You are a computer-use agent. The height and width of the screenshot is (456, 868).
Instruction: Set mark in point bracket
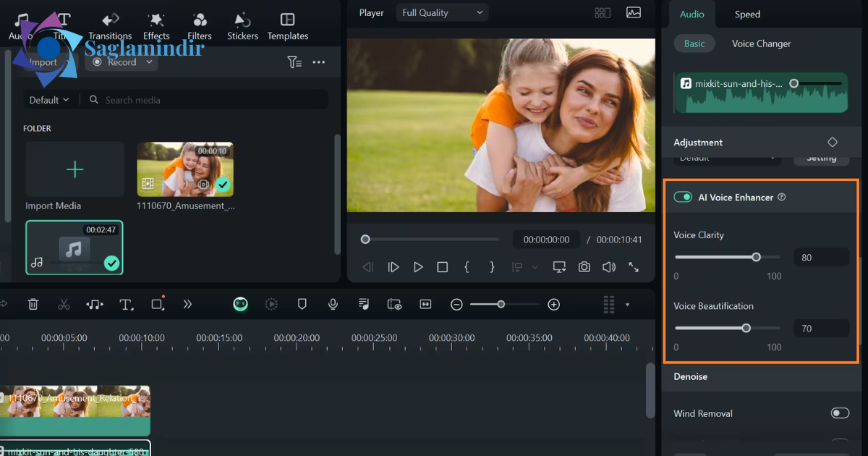coord(467,267)
